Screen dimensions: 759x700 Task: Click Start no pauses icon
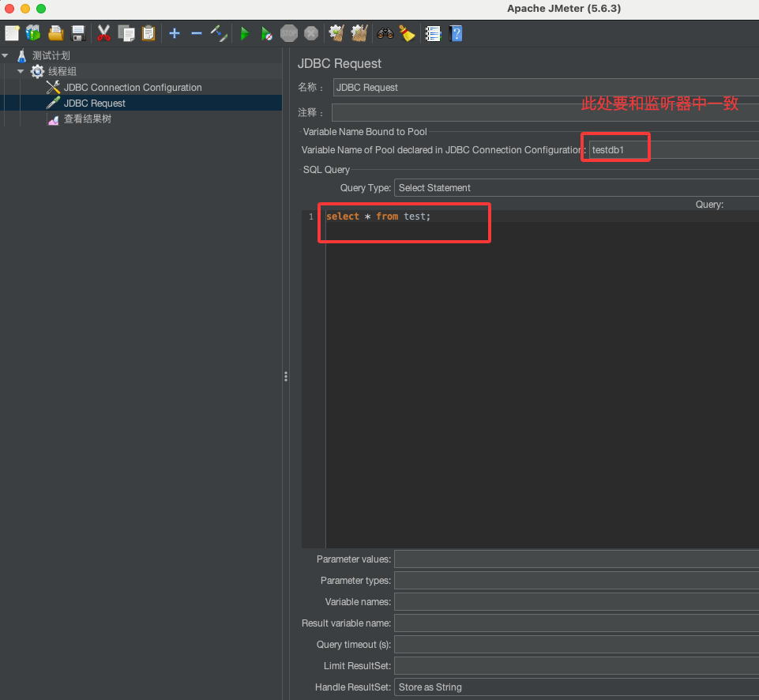tap(266, 33)
